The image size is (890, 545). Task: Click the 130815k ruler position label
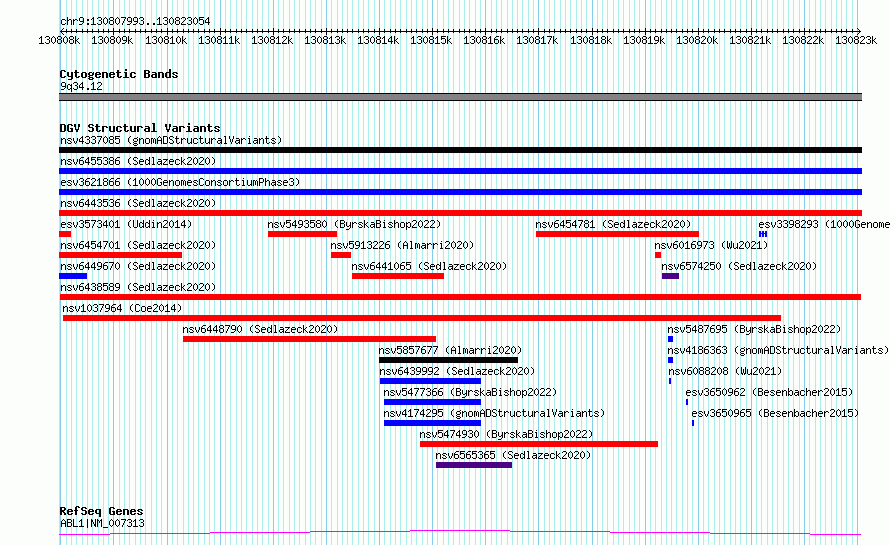(431, 40)
